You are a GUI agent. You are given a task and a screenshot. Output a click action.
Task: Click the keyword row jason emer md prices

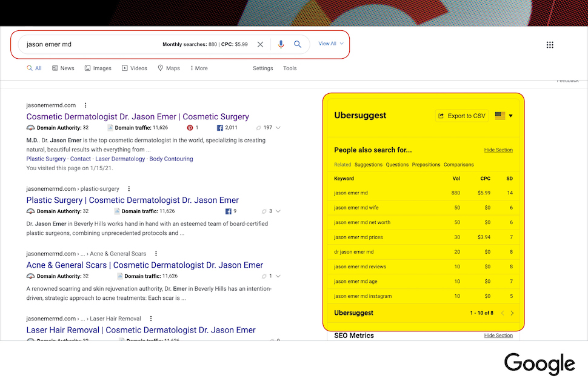point(423,237)
